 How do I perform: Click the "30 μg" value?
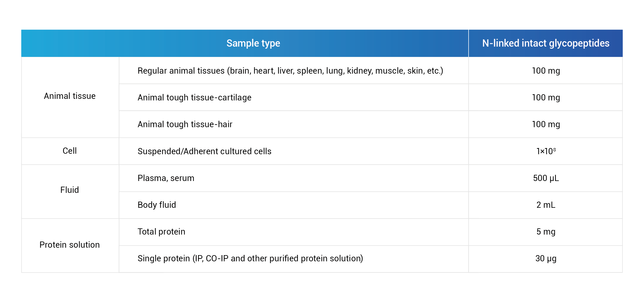point(546,258)
